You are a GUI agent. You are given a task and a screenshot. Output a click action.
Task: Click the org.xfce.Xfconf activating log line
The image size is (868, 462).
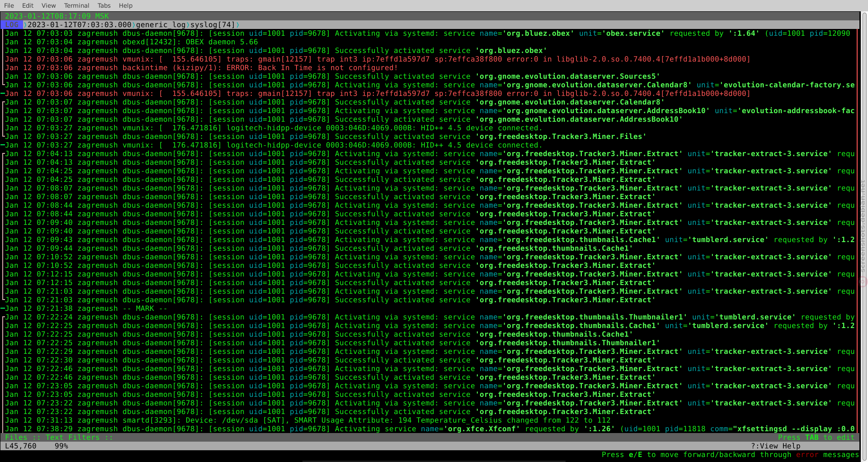pos(430,429)
